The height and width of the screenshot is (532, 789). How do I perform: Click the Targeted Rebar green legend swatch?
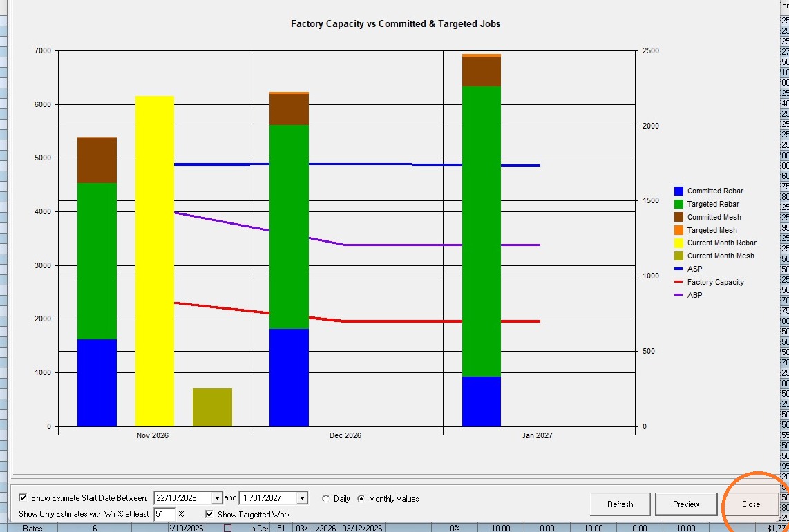[678, 204]
